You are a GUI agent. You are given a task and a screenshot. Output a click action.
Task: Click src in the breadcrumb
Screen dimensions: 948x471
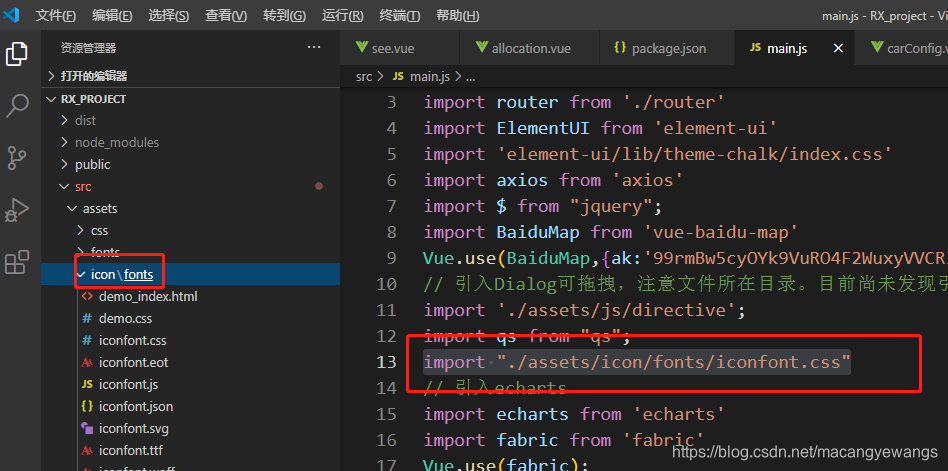coord(364,77)
